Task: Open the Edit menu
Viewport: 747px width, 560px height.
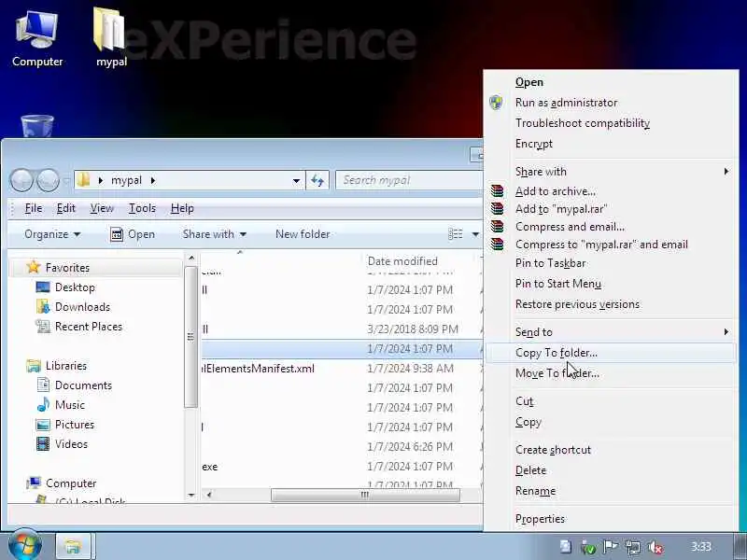Action: pyautogui.click(x=65, y=208)
